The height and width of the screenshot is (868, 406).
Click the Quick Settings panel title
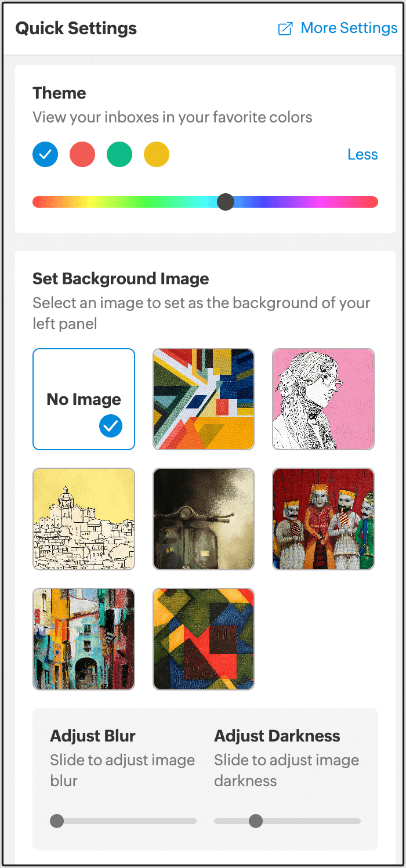point(76,28)
